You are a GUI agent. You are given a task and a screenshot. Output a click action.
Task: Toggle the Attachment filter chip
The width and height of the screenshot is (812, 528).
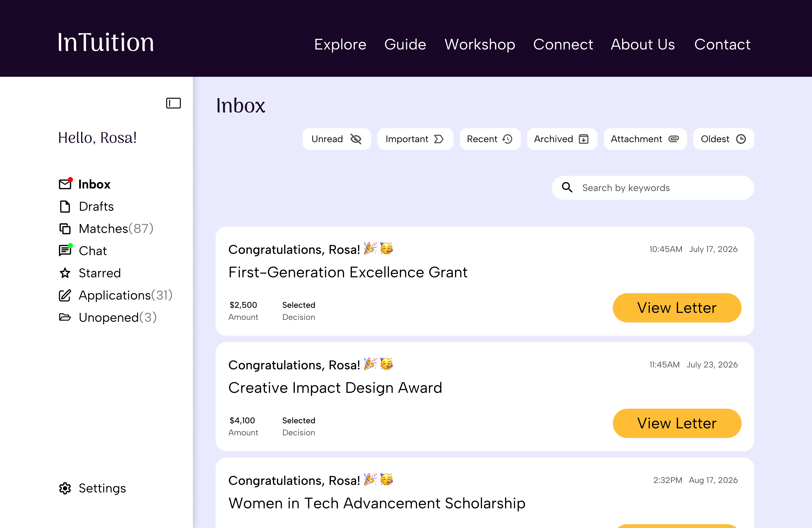pyautogui.click(x=645, y=139)
